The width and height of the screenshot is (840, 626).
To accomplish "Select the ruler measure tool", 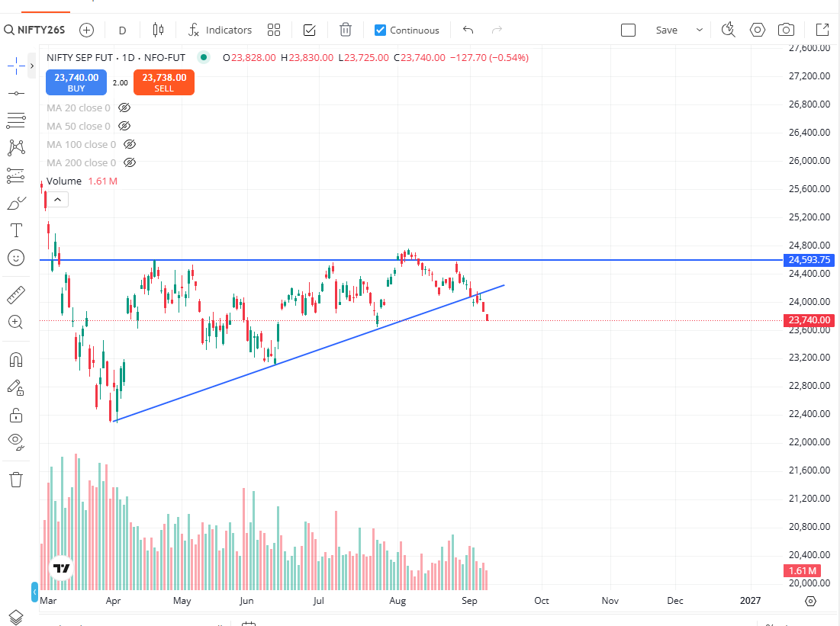I will [16, 295].
